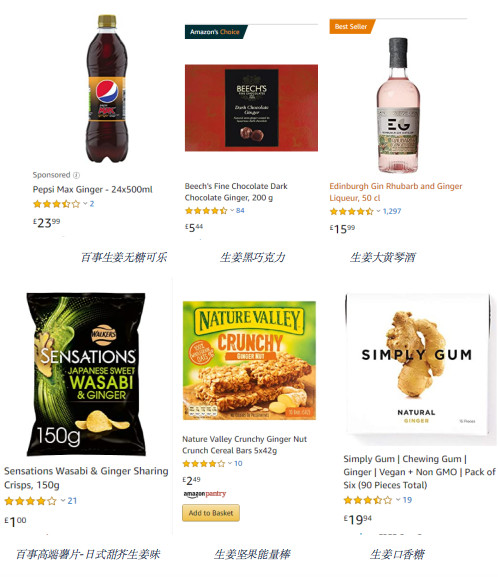
Task: Expand rating chevron for Sensations crisps
Action: (x=63, y=500)
